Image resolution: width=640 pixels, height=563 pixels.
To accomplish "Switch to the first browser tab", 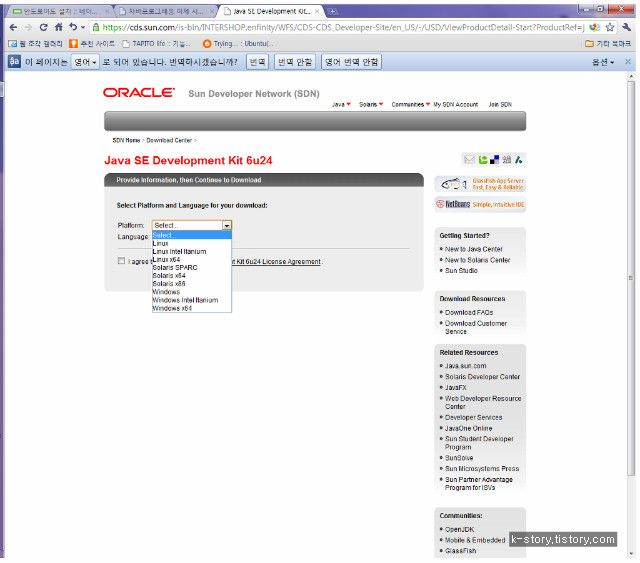I will (x=58, y=11).
